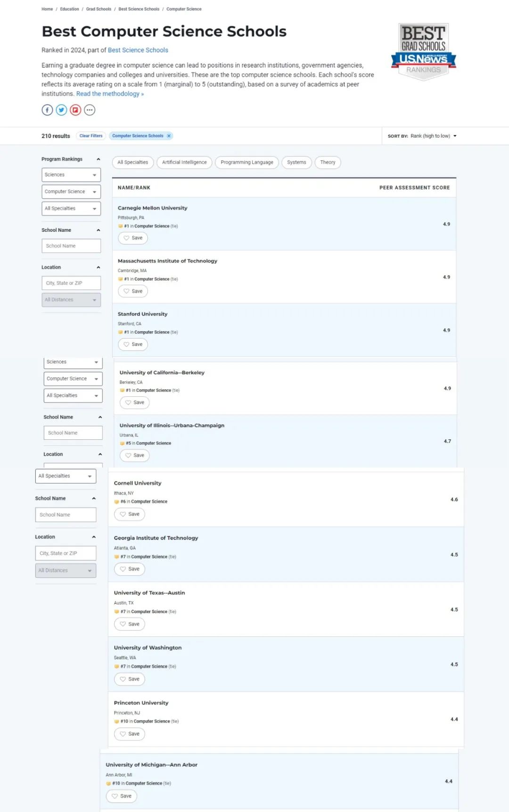Screen dimensions: 509x812
Task: Select the Theory specialty tab
Action: pos(328,163)
